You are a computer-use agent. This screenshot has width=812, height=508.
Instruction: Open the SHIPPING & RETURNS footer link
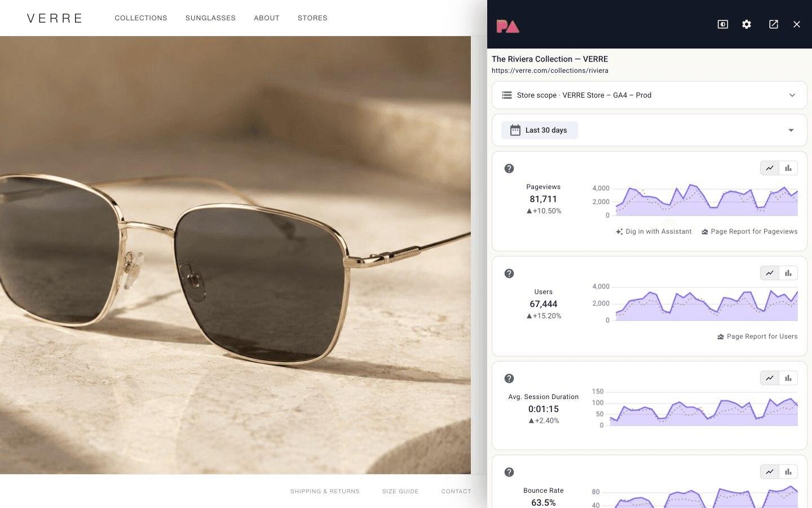pyautogui.click(x=325, y=492)
